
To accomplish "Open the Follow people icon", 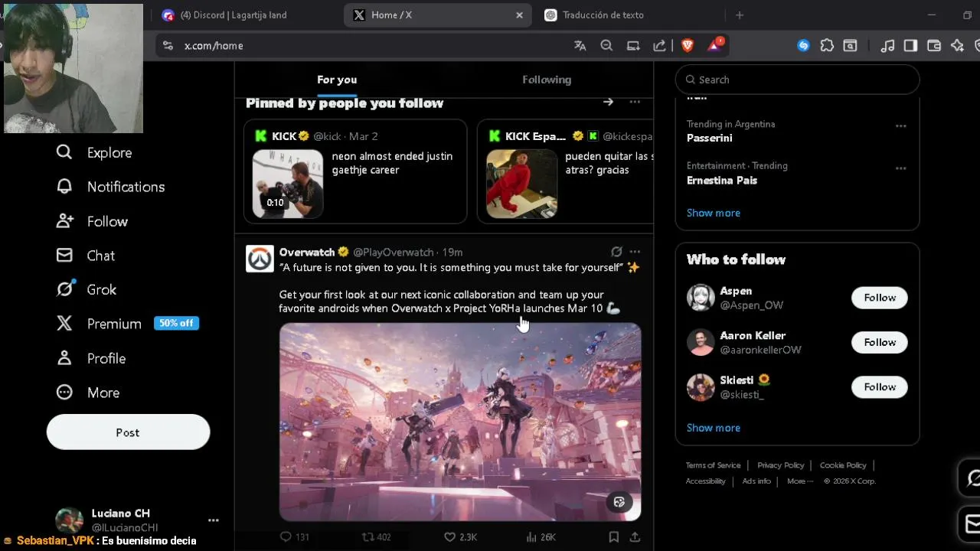I will pos(64,221).
